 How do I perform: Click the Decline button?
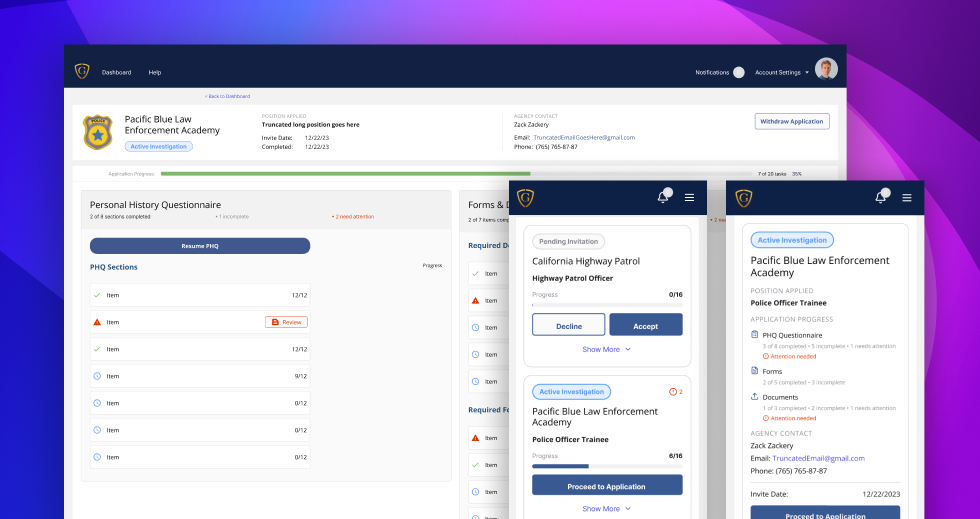(569, 325)
